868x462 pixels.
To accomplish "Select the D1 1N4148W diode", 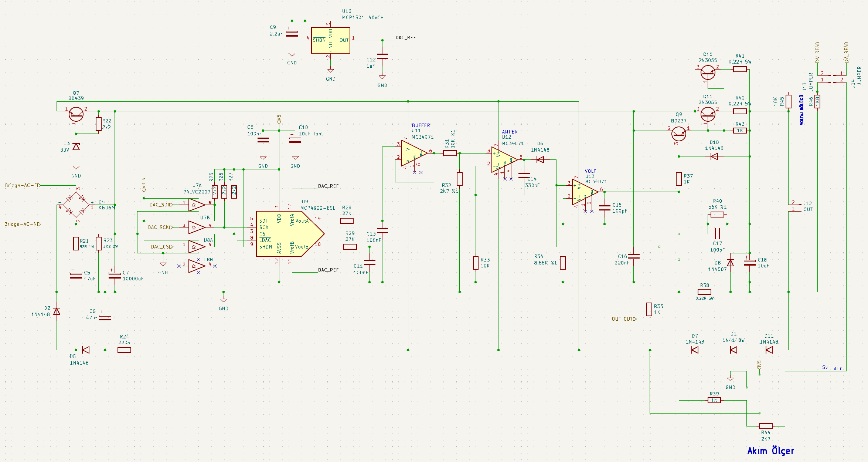I will [x=733, y=350].
